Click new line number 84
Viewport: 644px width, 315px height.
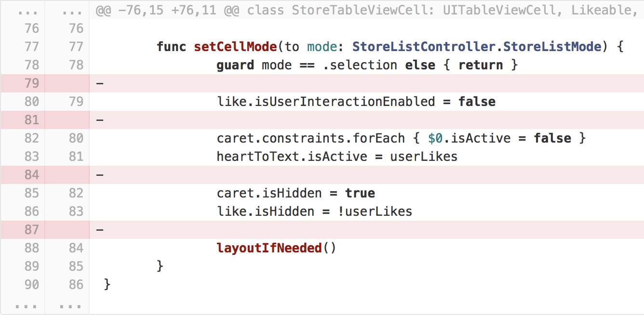(76, 248)
